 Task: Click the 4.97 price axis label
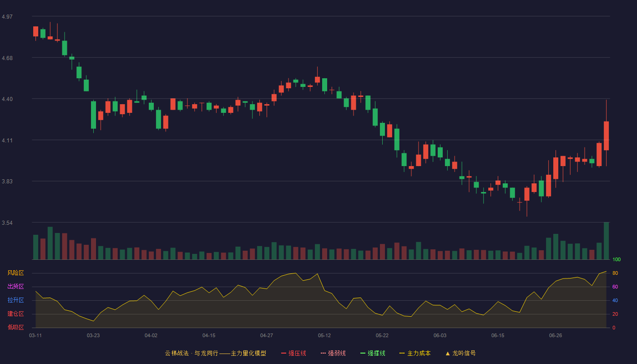click(7, 17)
